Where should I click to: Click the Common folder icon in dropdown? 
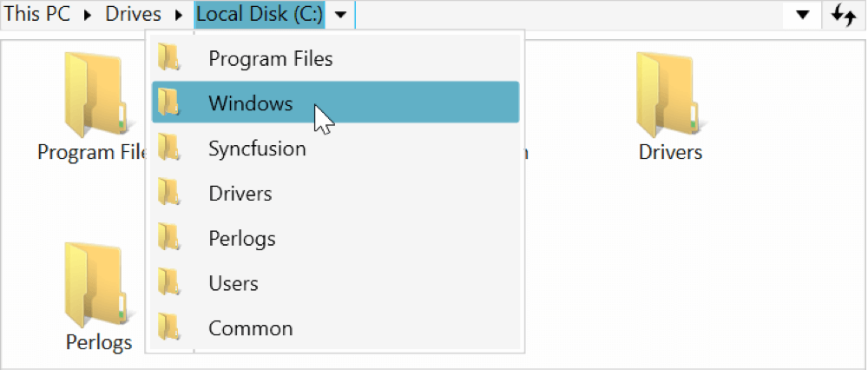pyautogui.click(x=168, y=328)
